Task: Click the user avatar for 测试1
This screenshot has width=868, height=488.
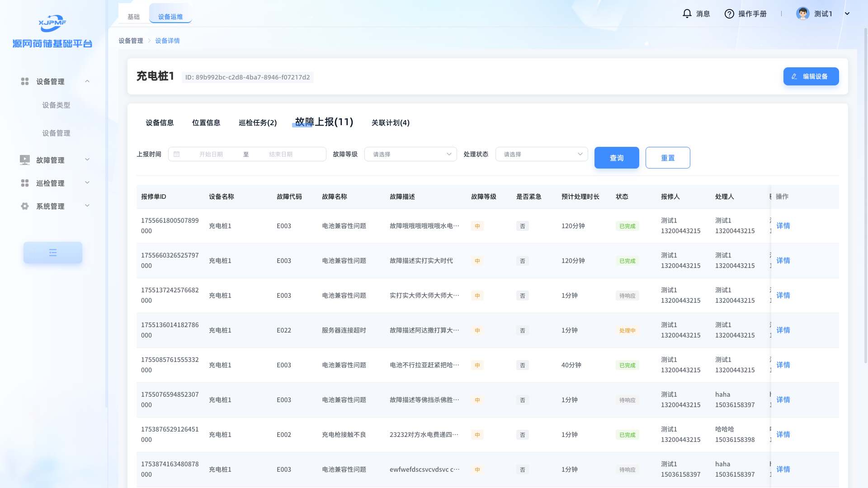Action: click(x=802, y=14)
